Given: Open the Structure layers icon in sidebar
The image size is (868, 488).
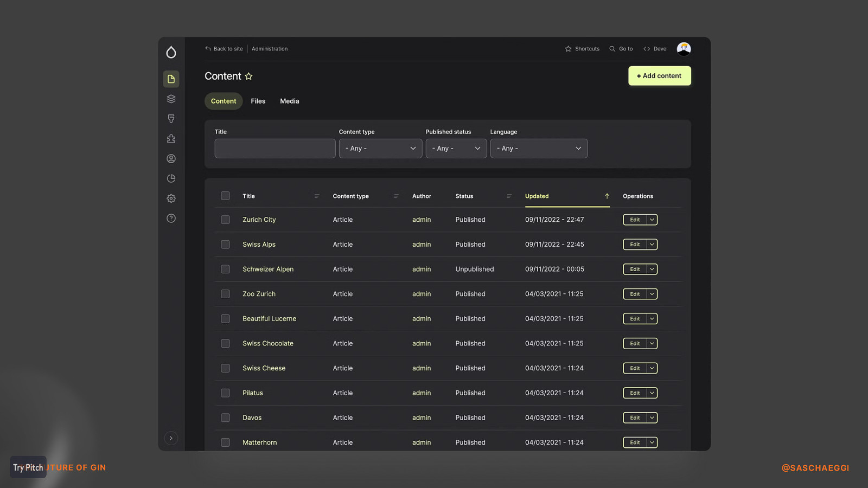Looking at the screenshot, I should [171, 99].
